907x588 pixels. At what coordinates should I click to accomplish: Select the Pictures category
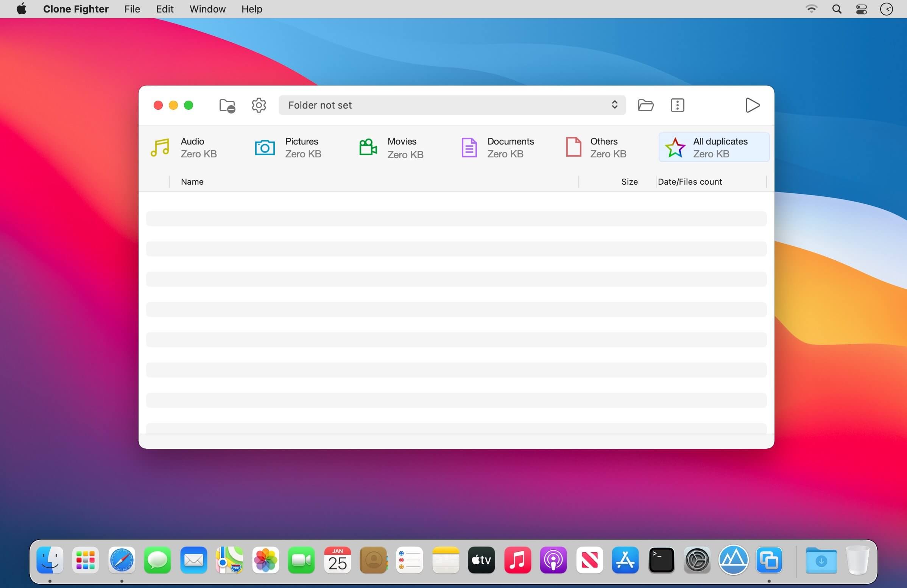[288, 148]
